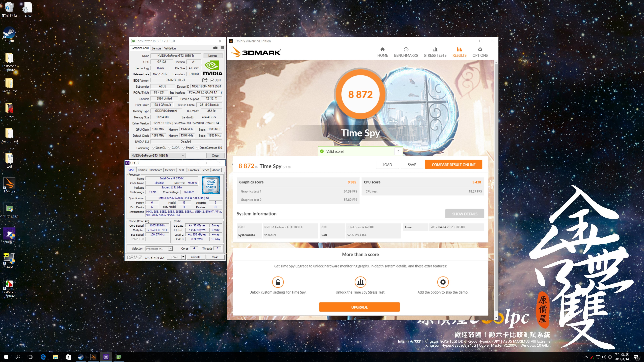Viewport: 644px width, 362px height.
Task: Click the Validate button in CPU-Z
Action: (x=196, y=257)
